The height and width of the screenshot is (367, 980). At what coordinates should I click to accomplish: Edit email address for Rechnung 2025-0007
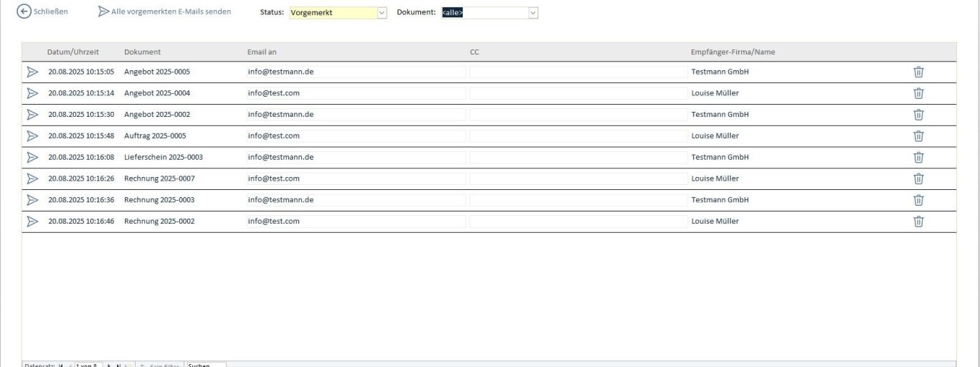356,178
